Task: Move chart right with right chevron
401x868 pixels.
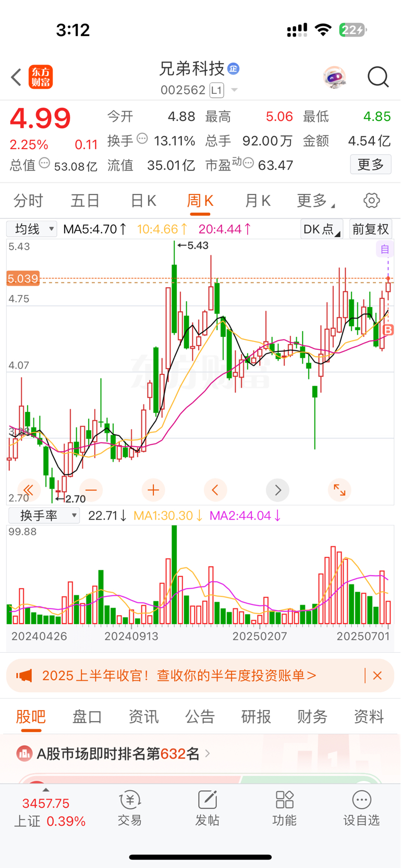Action: point(277,490)
